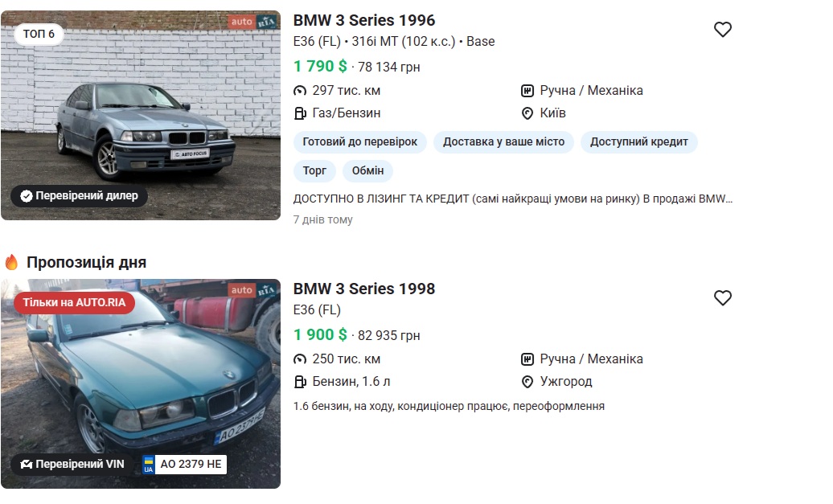Add the BMW 3 Series 1998 to favorites
833x504 pixels.
723,298
